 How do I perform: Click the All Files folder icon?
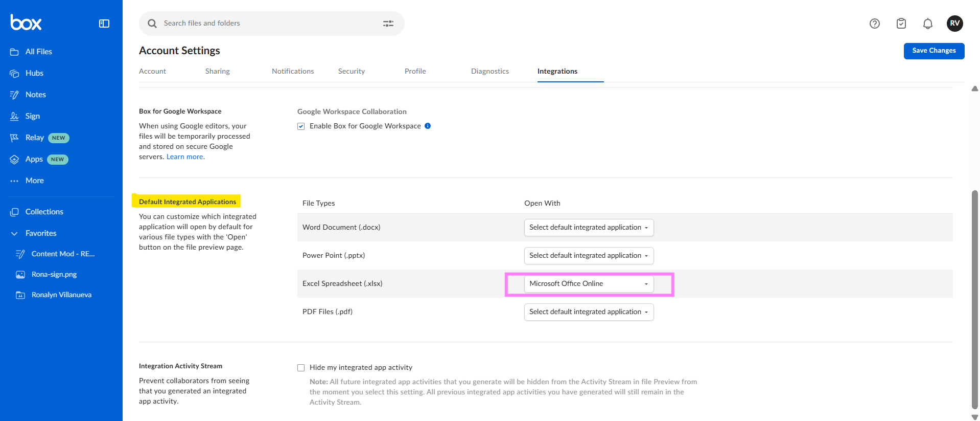point(14,52)
